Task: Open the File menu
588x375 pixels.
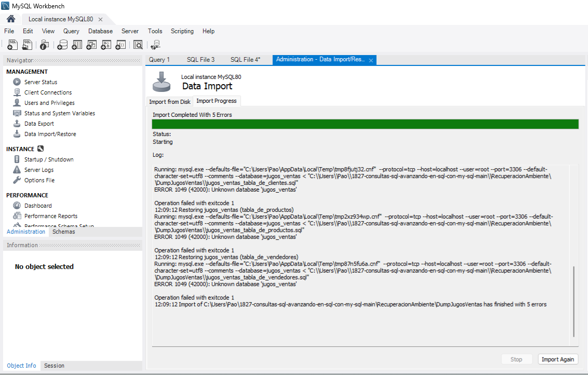Action: [x=9, y=31]
